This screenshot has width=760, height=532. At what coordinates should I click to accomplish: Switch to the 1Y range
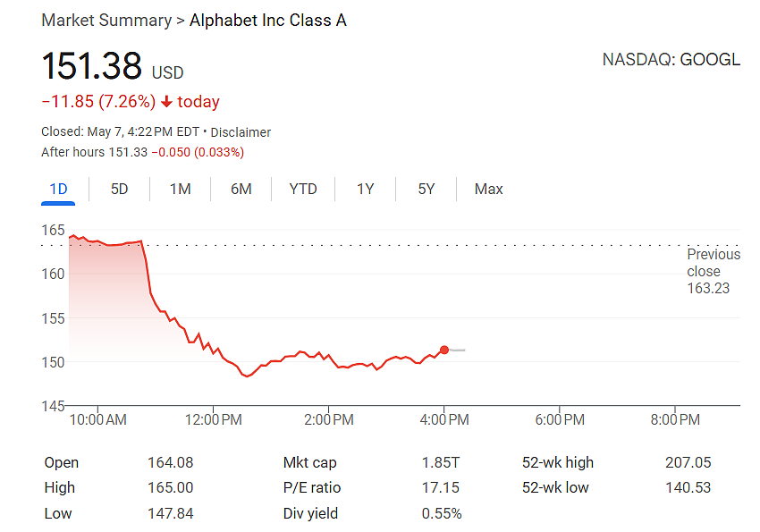pos(366,189)
